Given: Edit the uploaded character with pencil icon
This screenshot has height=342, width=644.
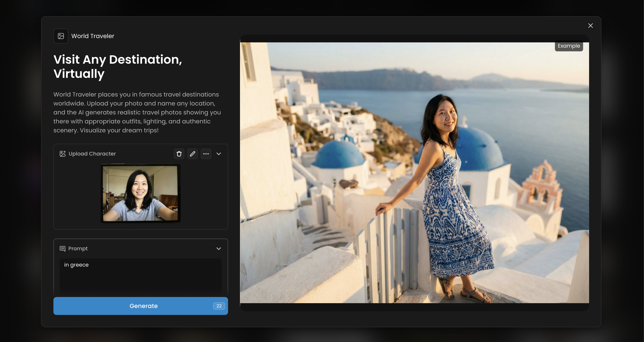Looking at the screenshot, I should pyautogui.click(x=192, y=154).
